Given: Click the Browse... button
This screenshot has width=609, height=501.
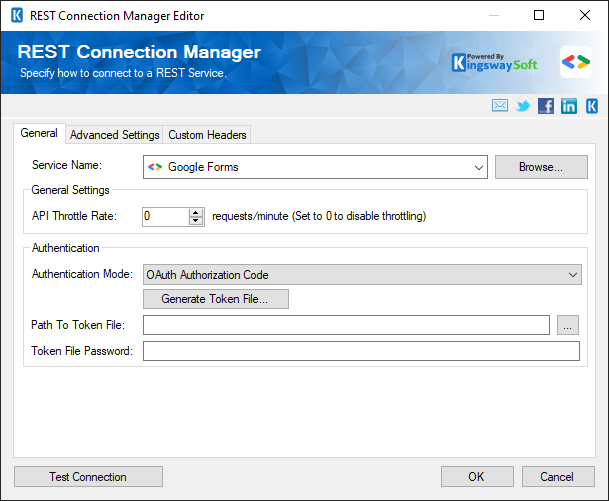Looking at the screenshot, I should point(541,167).
